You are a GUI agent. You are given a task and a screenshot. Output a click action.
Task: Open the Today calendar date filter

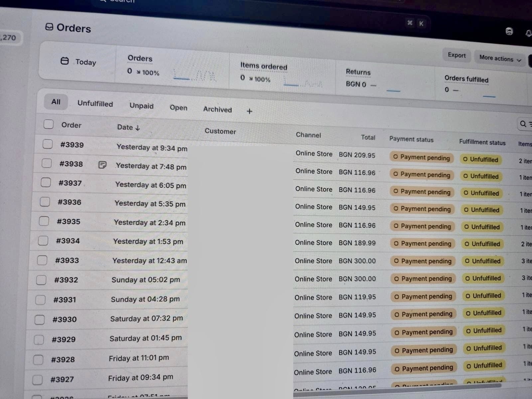(78, 62)
